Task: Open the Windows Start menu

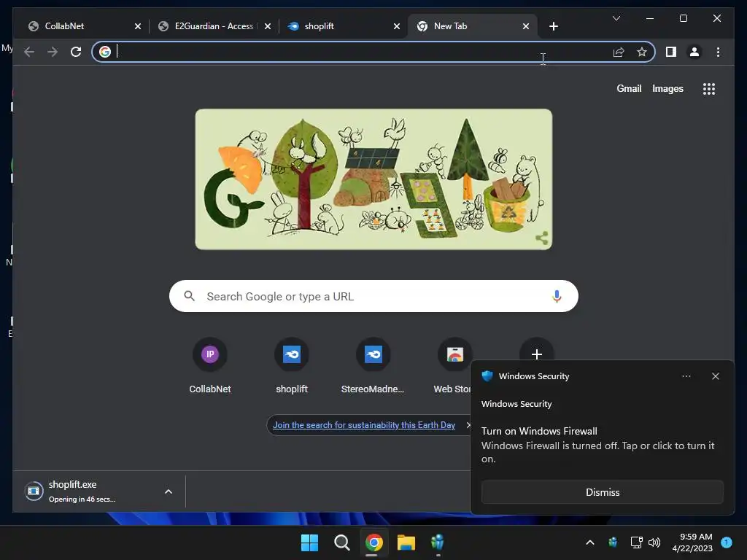Action: point(309,542)
